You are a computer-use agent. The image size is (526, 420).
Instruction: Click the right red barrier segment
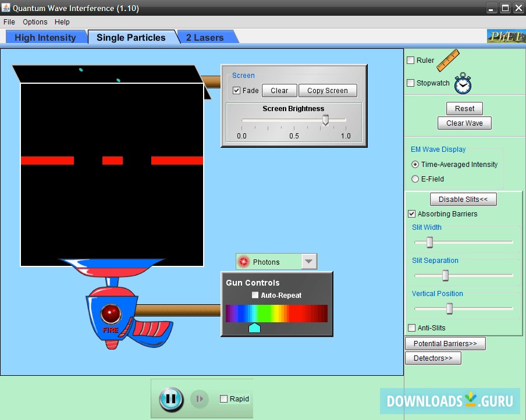[x=177, y=161]
